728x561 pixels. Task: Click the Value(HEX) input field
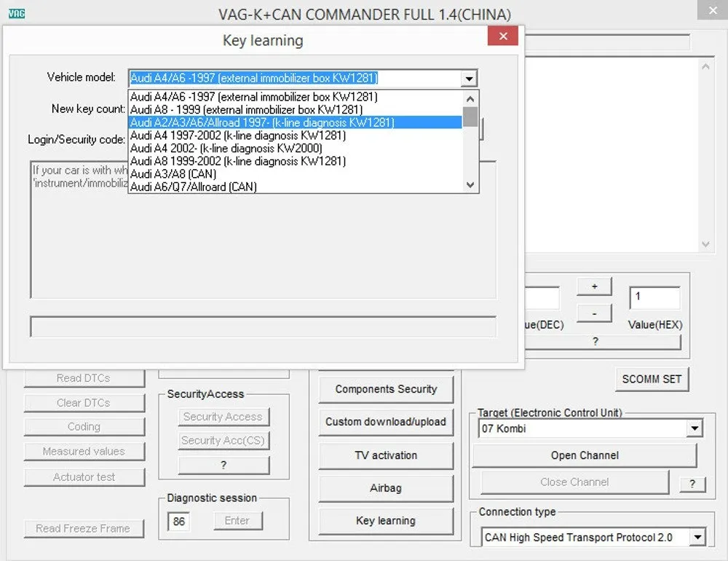[653, 297]
